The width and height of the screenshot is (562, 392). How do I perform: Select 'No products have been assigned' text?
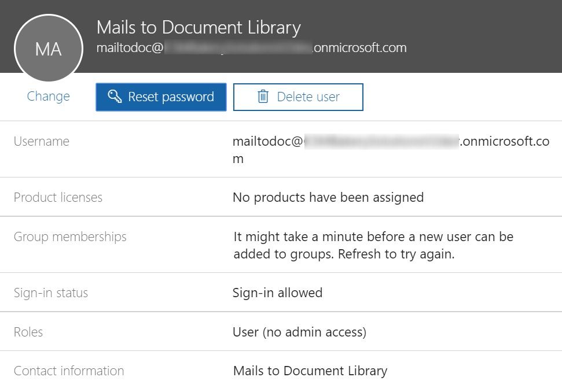point(328,197)
